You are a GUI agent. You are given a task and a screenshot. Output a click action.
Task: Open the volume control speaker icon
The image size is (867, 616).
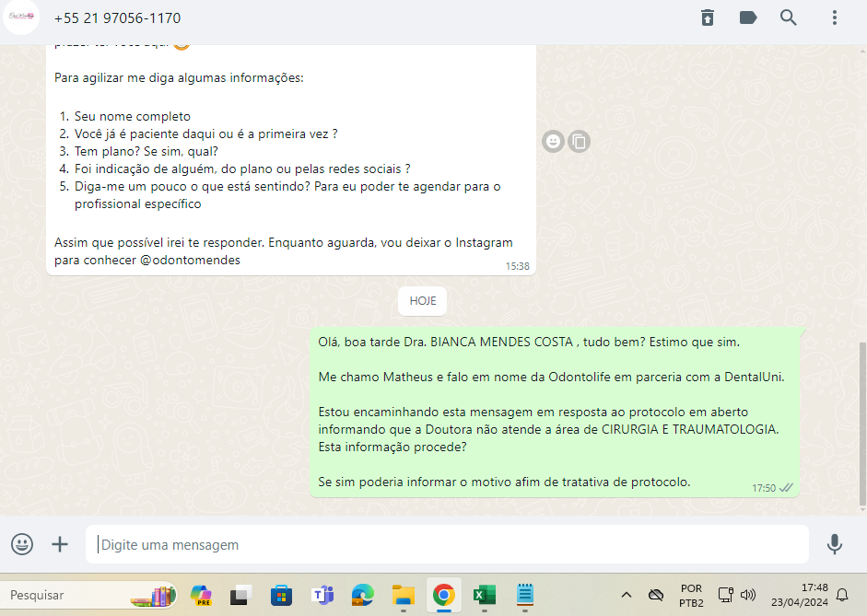[747, 595]
